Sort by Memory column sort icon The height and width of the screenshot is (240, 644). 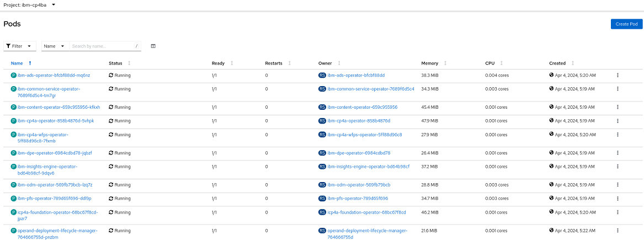(x=445, y=63)
